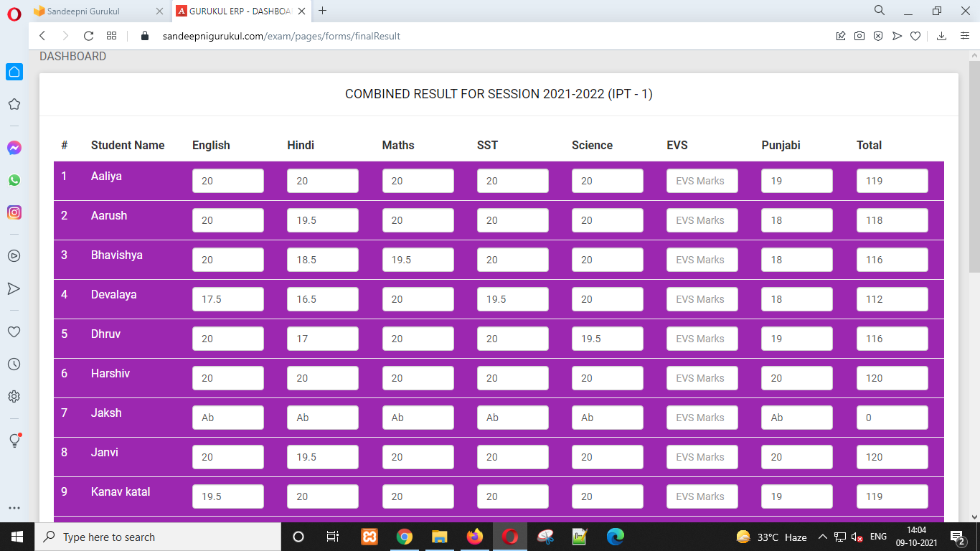Open tab search magnifier in title bar
Screen dimensions: 980x551
[x=880, y=10]
